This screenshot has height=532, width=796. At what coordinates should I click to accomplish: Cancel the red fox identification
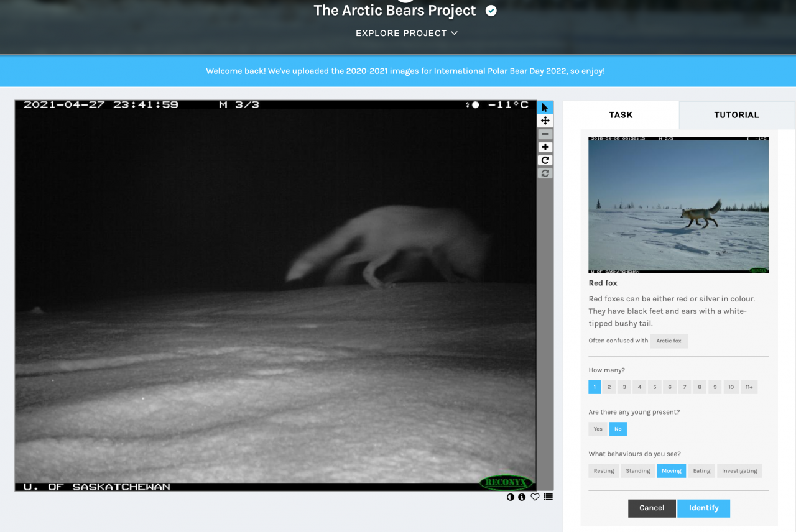pos(652,508)
